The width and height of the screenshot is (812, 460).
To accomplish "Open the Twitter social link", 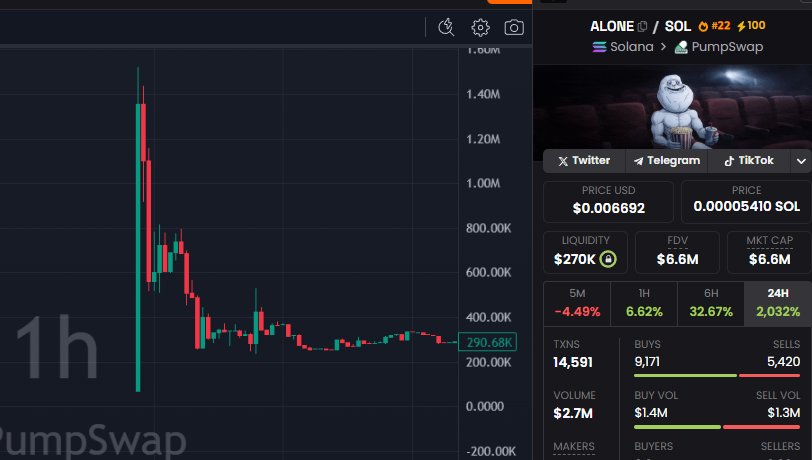I will [x=584, y=161].
